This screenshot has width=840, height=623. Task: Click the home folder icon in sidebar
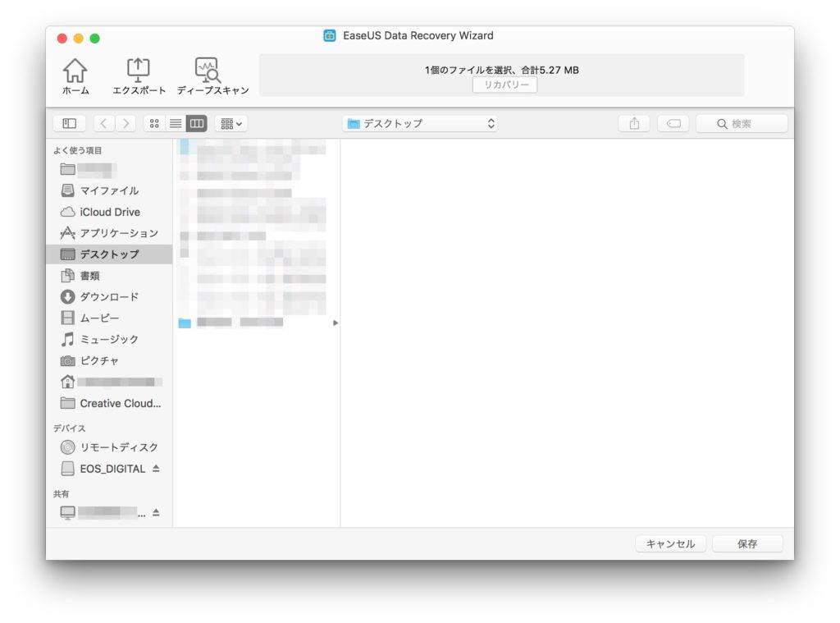click(67, 382)
